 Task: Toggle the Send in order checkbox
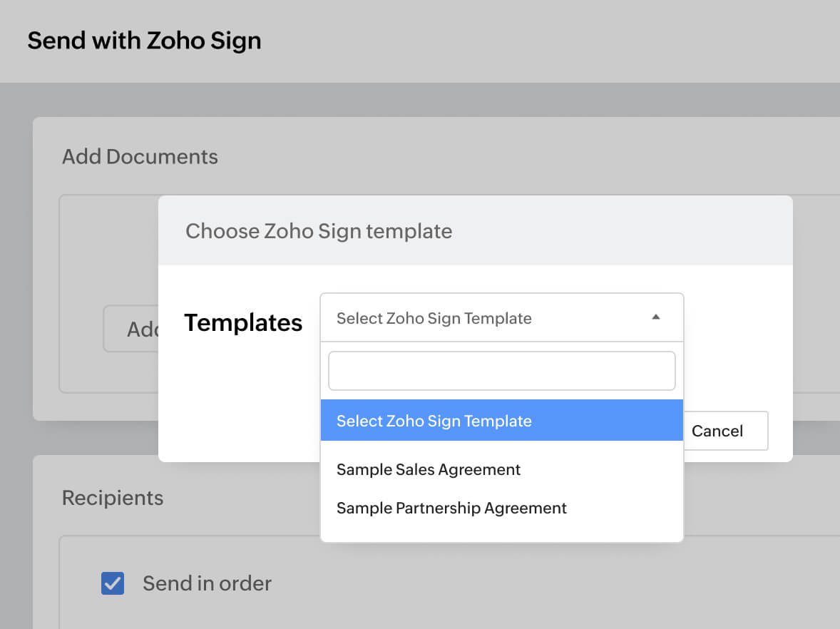coord(113,583)
